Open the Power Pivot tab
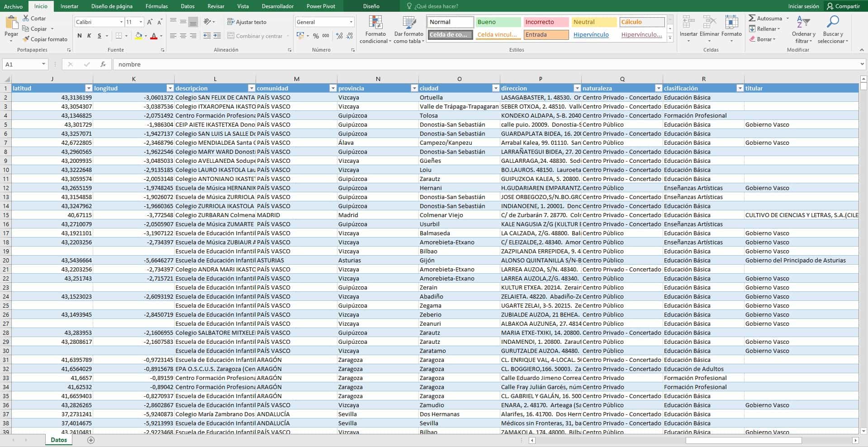The height and width of the screenshot is (447, 868). click(321, 6)
